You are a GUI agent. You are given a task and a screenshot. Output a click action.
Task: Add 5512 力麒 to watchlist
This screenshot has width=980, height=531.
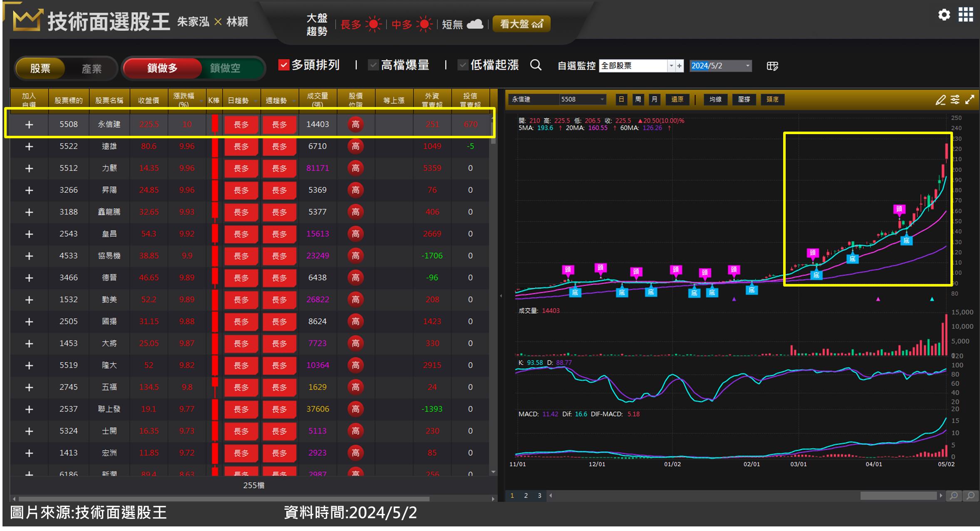[29, 168]
